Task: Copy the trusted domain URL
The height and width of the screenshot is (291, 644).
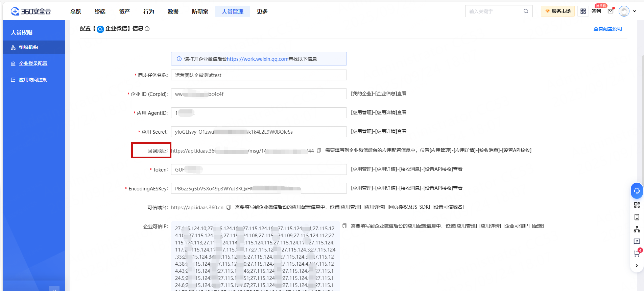Action: [229, 207]
